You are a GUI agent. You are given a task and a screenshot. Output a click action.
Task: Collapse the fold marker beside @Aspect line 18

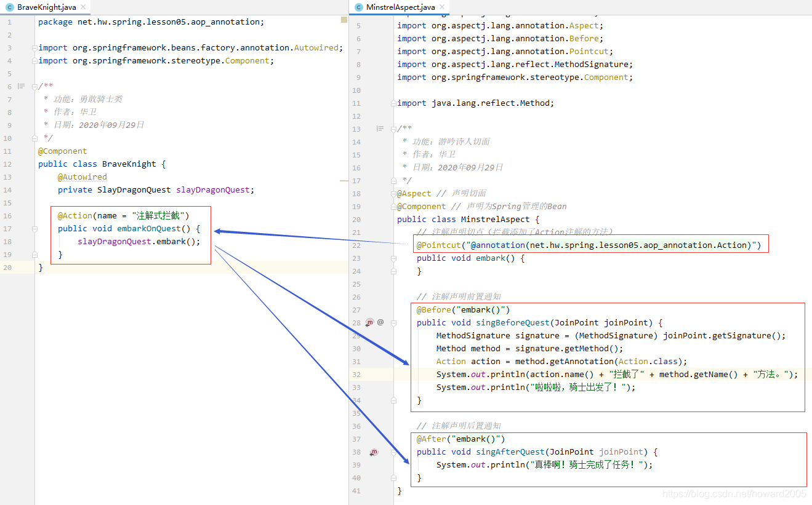click(394, 194)
